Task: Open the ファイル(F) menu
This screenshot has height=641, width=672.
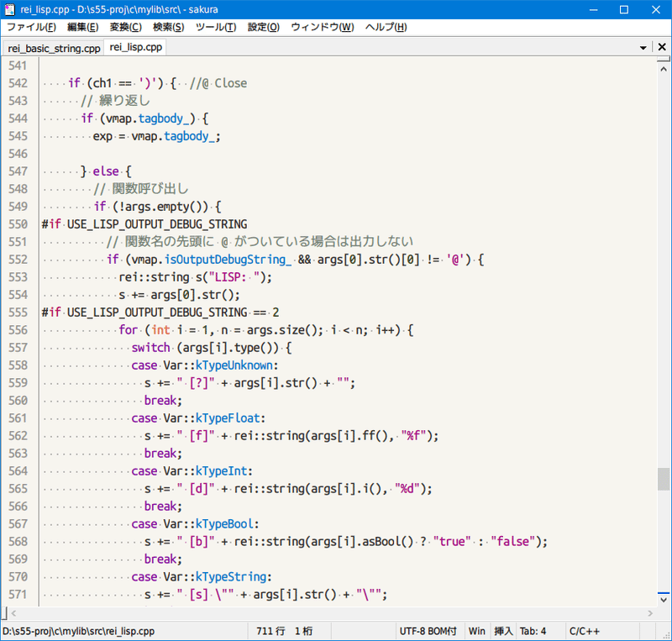Action: tap(31, 27)
